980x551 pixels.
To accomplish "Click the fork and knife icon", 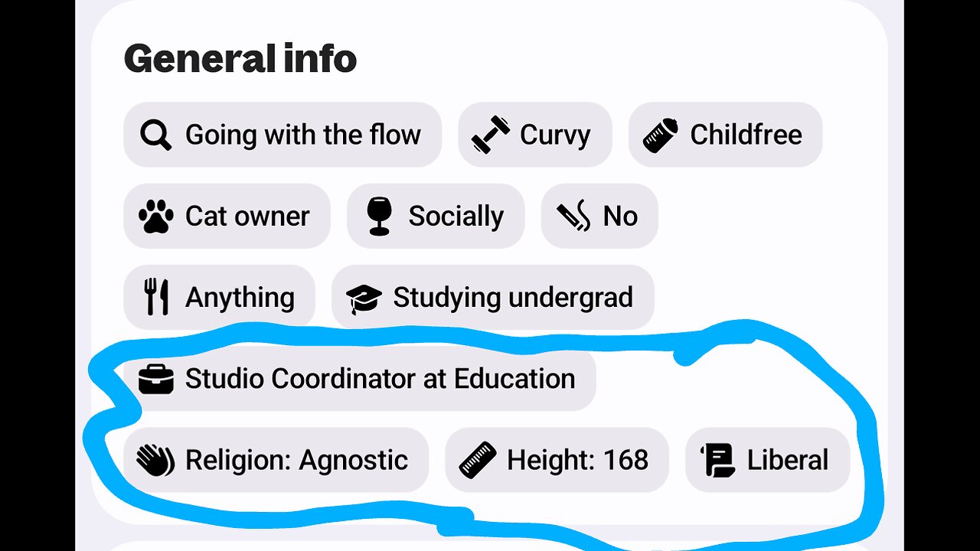I will 156,297.
